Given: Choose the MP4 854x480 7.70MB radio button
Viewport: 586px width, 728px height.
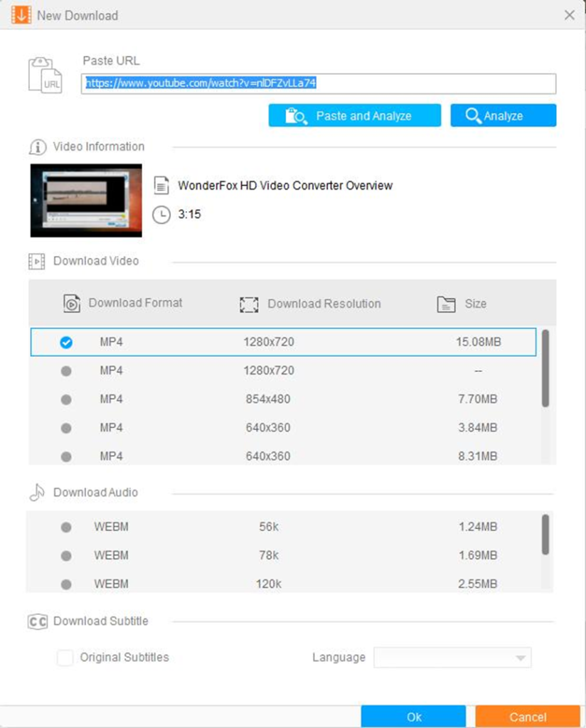Looking at the screenshot, I should click(x=66, y=400).
